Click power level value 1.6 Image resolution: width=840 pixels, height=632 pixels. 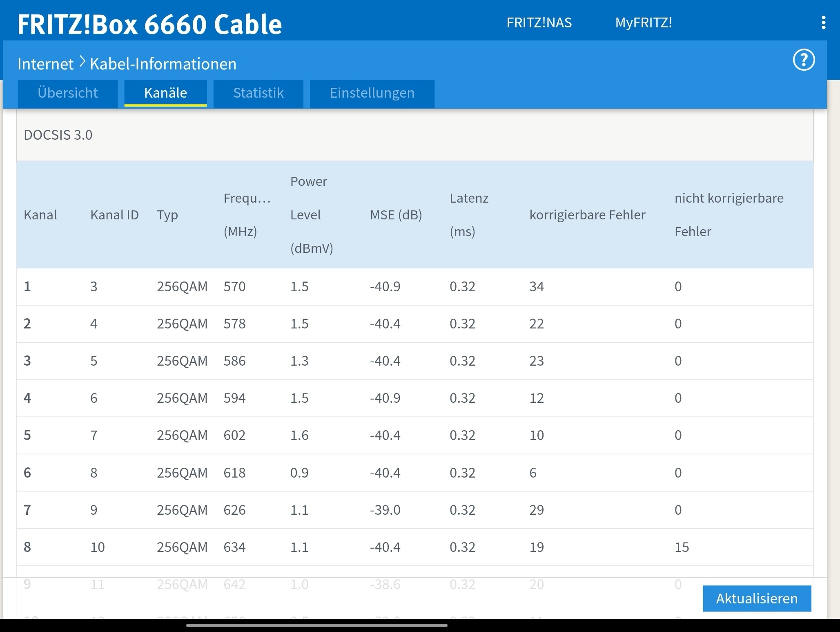coord(299,435)
